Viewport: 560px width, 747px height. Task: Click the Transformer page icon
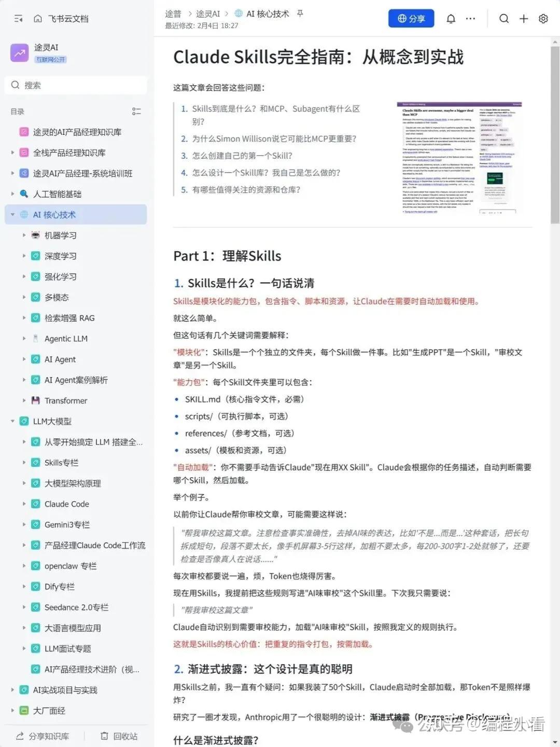(x=35, y=400)
